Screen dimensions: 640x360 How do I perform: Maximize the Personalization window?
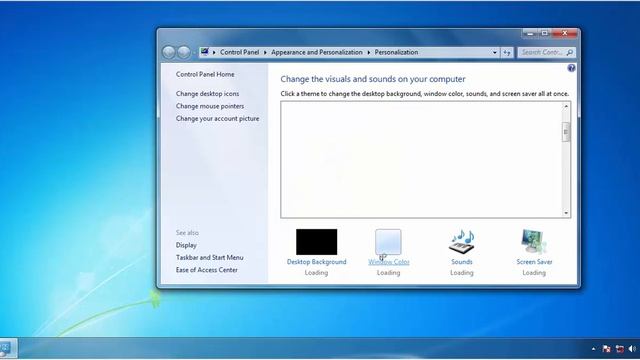click(544, 33)
